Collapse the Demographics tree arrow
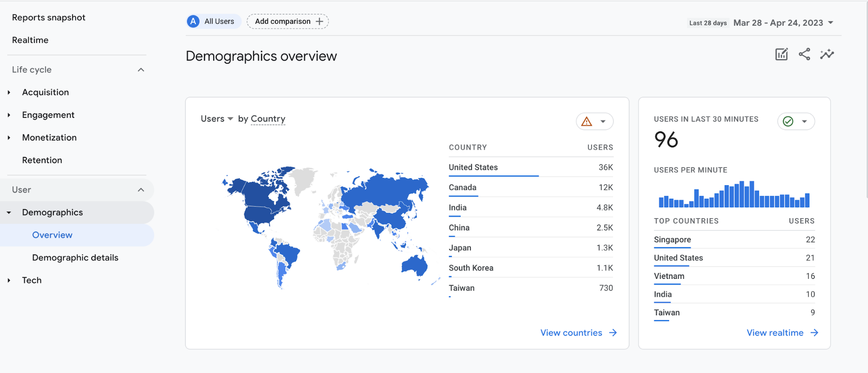The width and height of the screenshot is (868, 373). click(x=9, y=213)
